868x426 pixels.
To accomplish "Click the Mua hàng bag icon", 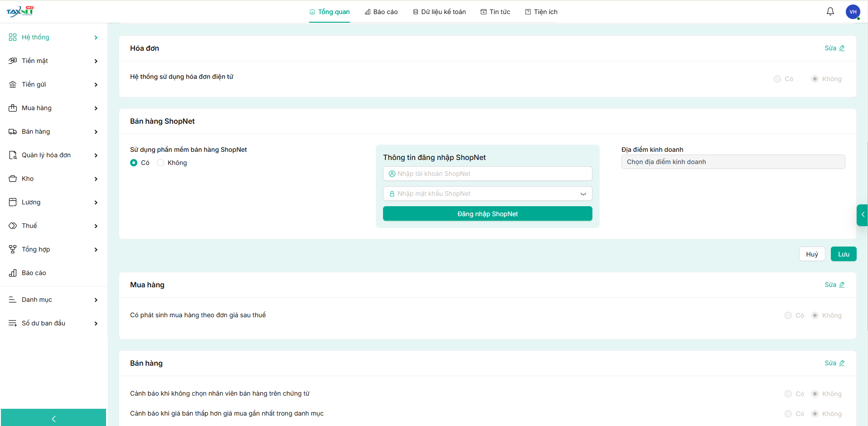I will pyautogui.click(x=13, y=108).
